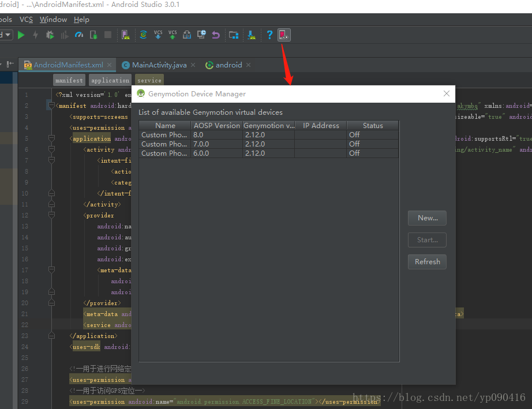Open the Help menu
This screenshot has width=532, height=409.
(x=81, y=20)
